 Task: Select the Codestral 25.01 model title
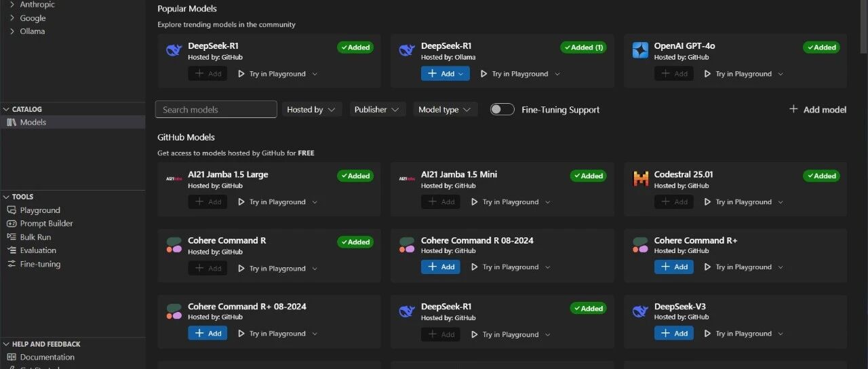pos(684,174)
